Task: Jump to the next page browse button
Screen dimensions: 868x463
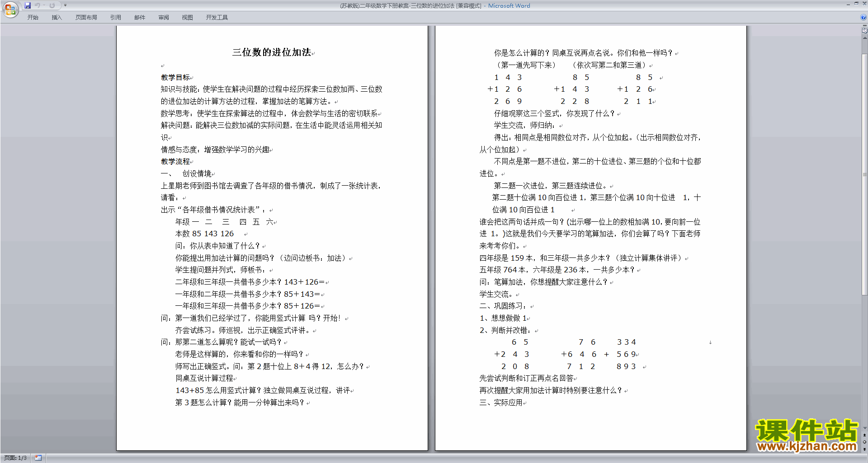Action: tap(864, 449)
